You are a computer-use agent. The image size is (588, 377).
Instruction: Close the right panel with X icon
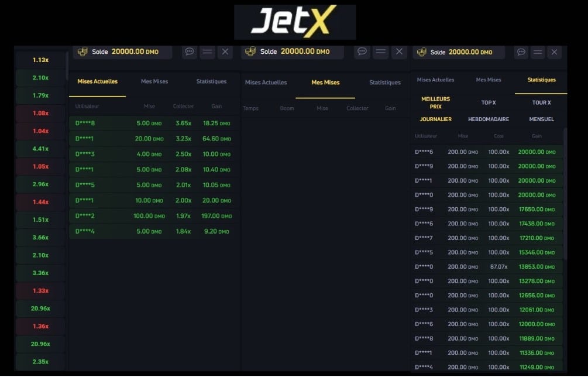(554, 52)
